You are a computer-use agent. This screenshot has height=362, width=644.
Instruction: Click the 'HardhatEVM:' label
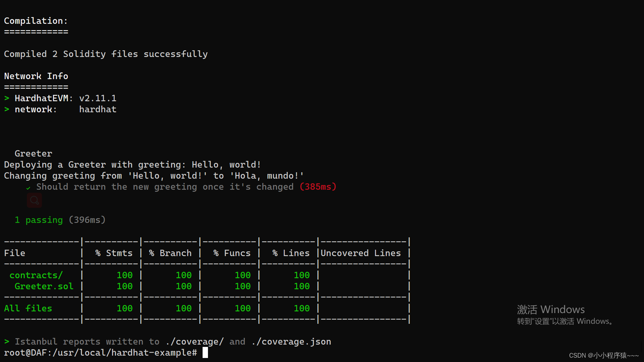click(44, 98)
